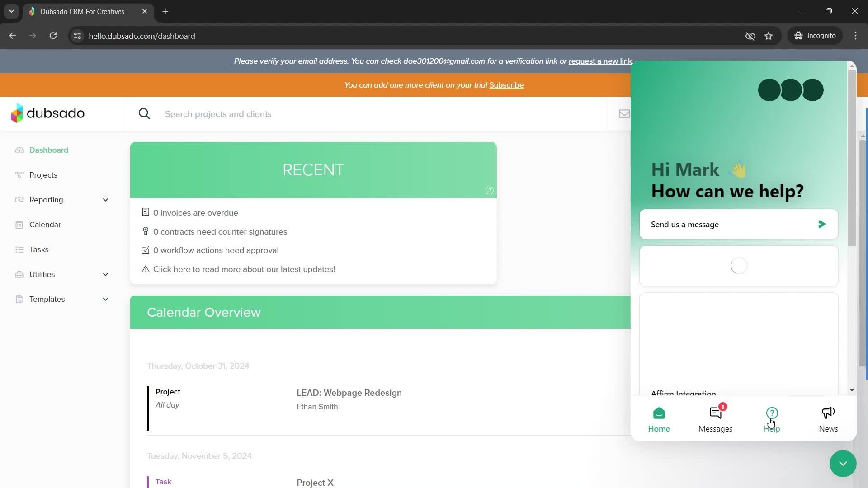The height and width of the screenshot is (488, 868).
Task: Click the Templates sidebar icon
Action: 19,299
